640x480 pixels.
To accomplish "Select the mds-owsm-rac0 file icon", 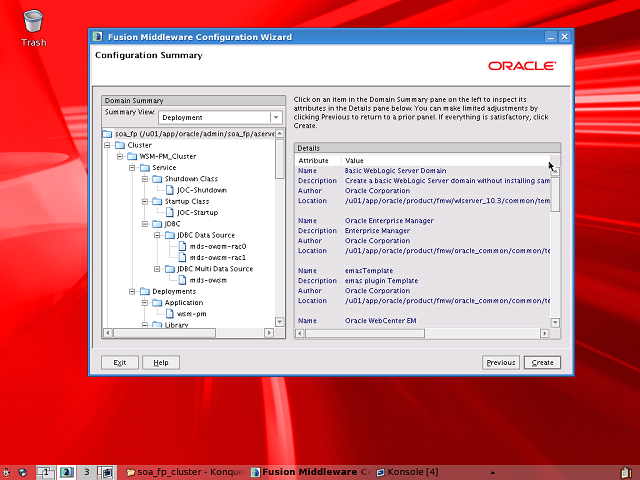I will 182,247.
